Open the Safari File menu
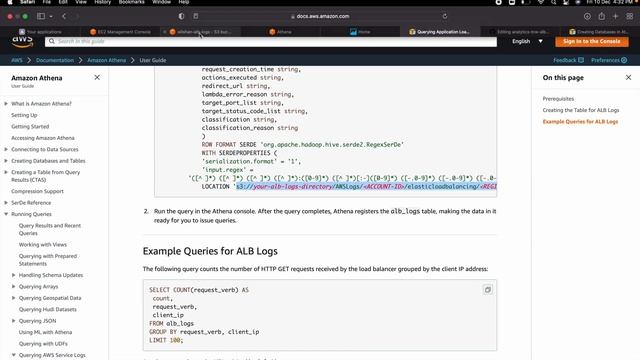640x360 pixels. [47, 2]
